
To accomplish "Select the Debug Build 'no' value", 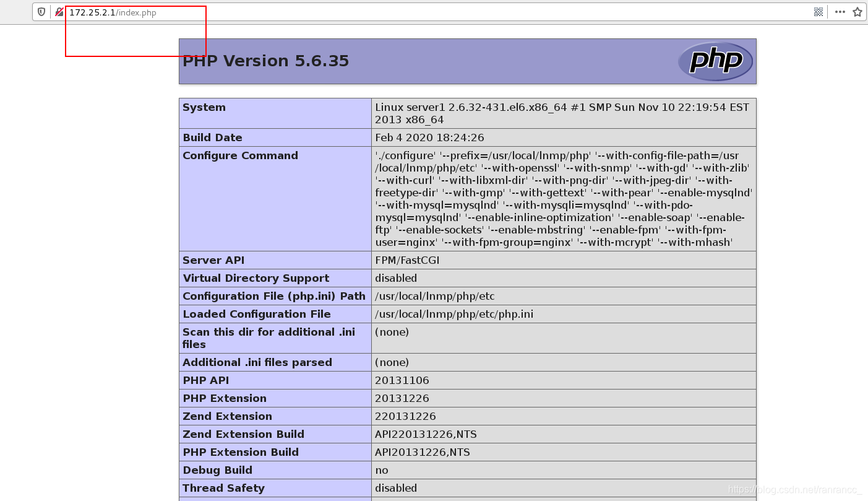I will click(x=382, y=470).
